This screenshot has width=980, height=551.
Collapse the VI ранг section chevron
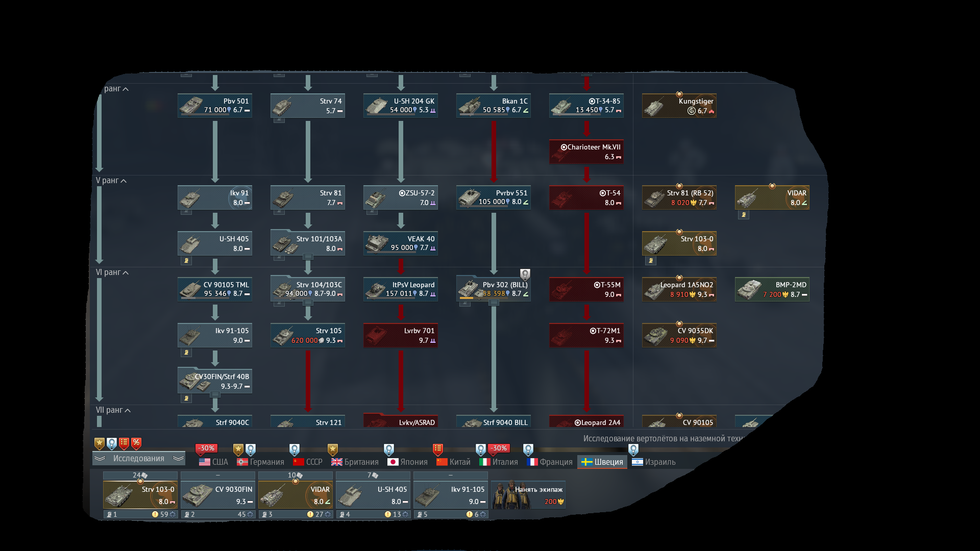[126, 273]
